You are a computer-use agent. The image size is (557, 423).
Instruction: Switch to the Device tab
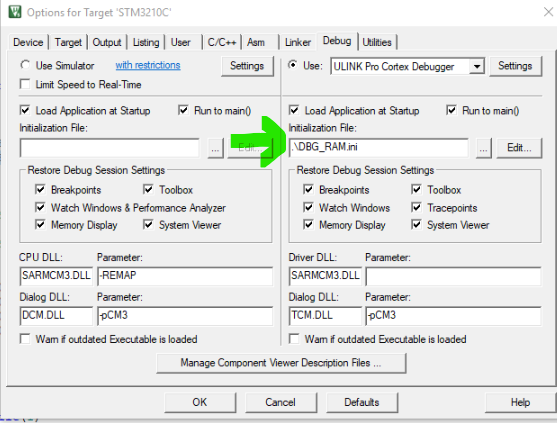tap(28, 42)
